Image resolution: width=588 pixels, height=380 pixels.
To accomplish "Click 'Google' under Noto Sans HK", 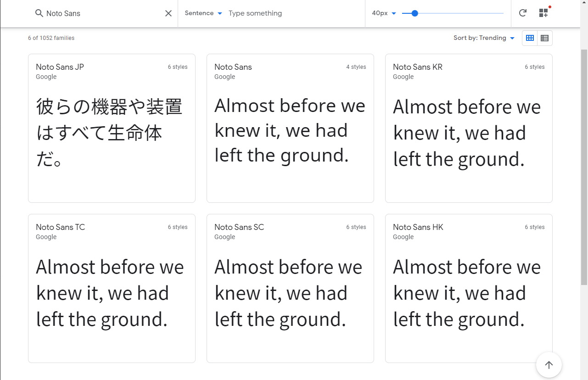I will (403, 237).
